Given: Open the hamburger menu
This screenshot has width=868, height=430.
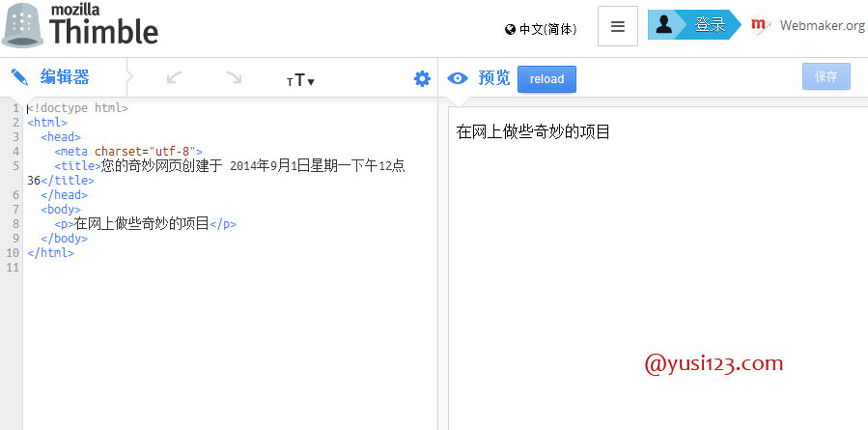Looking at the screenshot, I should click(x=618, y=26).
